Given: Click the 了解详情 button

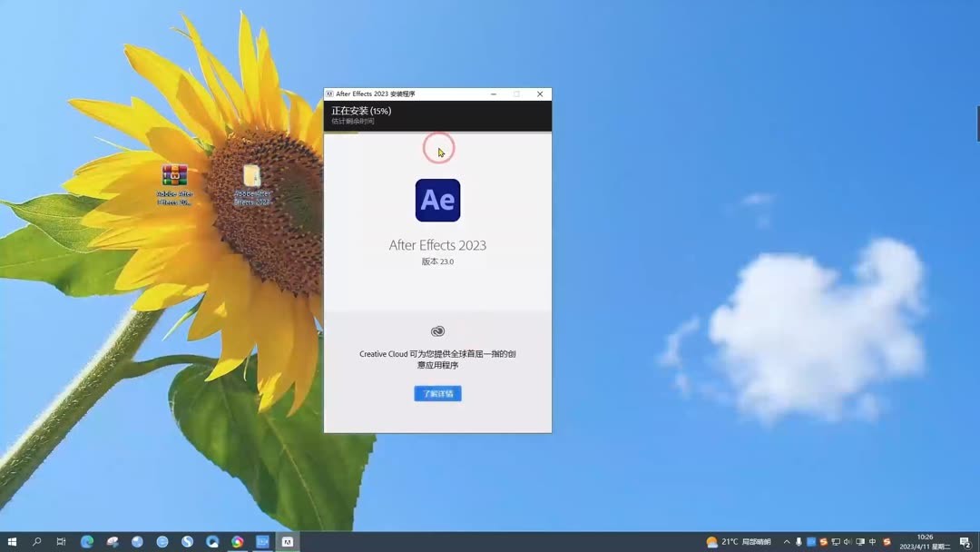Looking at the screenshot, I should coord(438,393).
